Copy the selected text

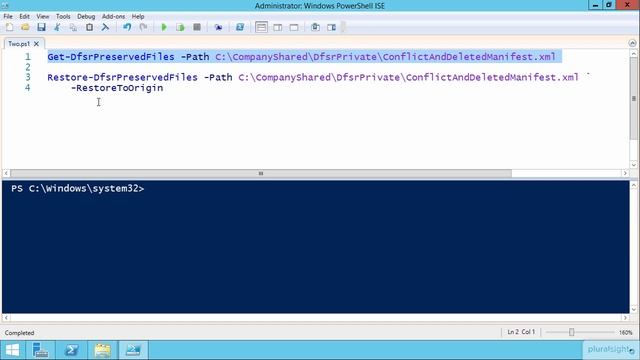tap(73, 27)
